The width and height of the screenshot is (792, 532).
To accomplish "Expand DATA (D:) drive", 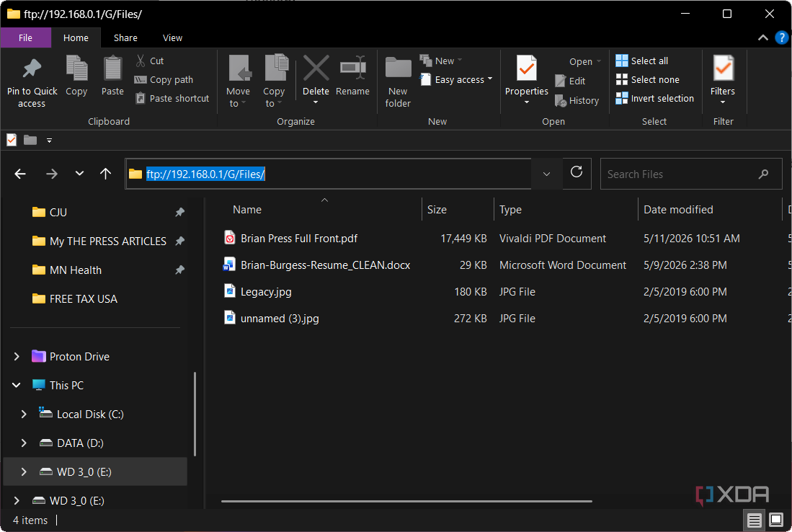I will point(24,443).
